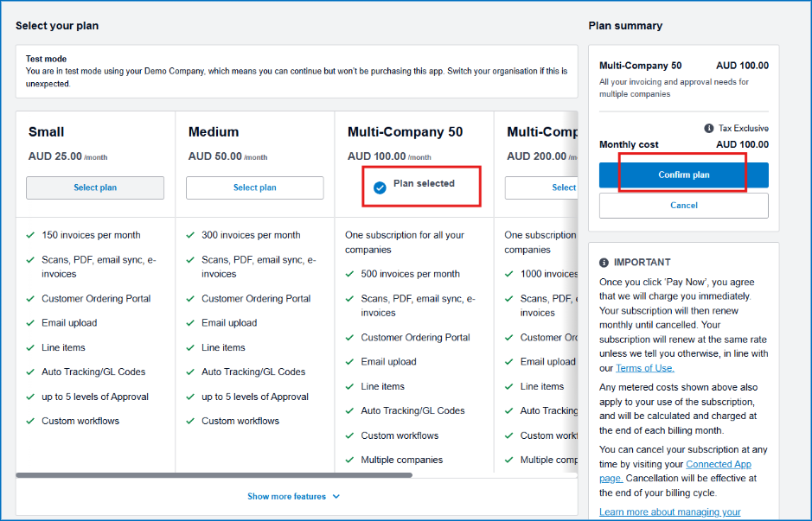Click the chevron next to Show more features
The height and width of the screenshot is (521, 812).
coord(336,497)
